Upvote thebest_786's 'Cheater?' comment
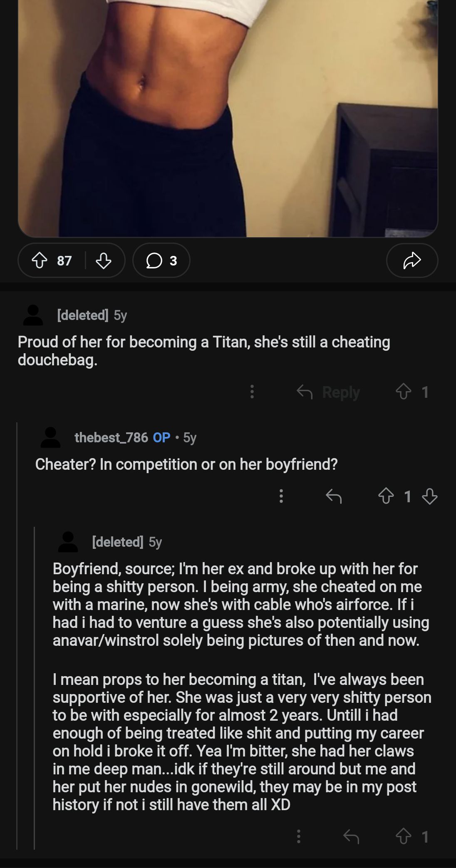This screenshot has height=868, width=456. coord(386,496)
